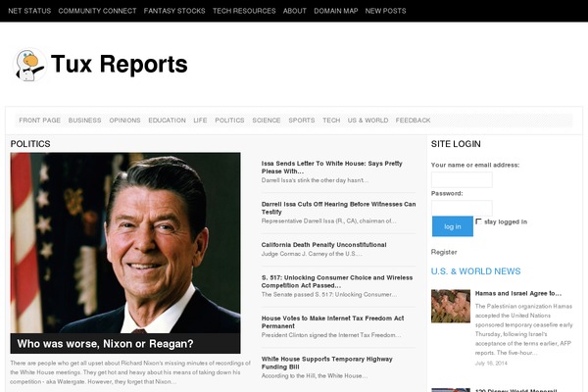Viewport: 588px width, 392px height.
Task: Go to COMMUNITY CONNECT in the top bar
Action: pyautogui.click(x=97, y=11)
